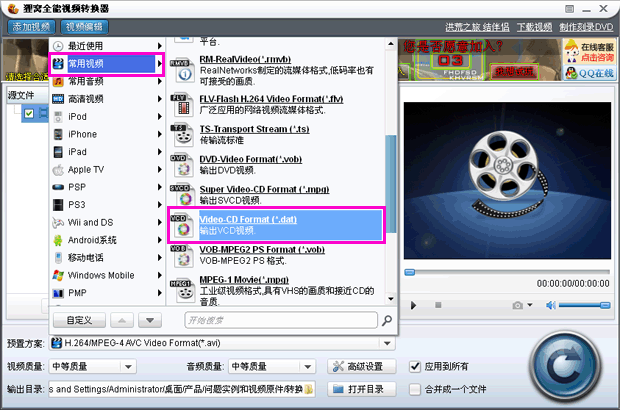Expand the PSP submenu arrow

point(159,187)
